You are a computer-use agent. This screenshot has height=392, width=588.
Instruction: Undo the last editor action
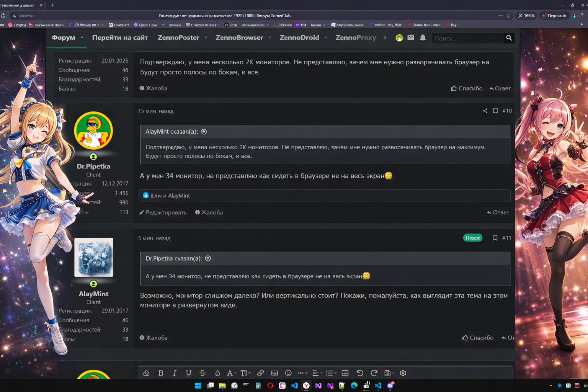pyautogui.click(x=360, y=373)
